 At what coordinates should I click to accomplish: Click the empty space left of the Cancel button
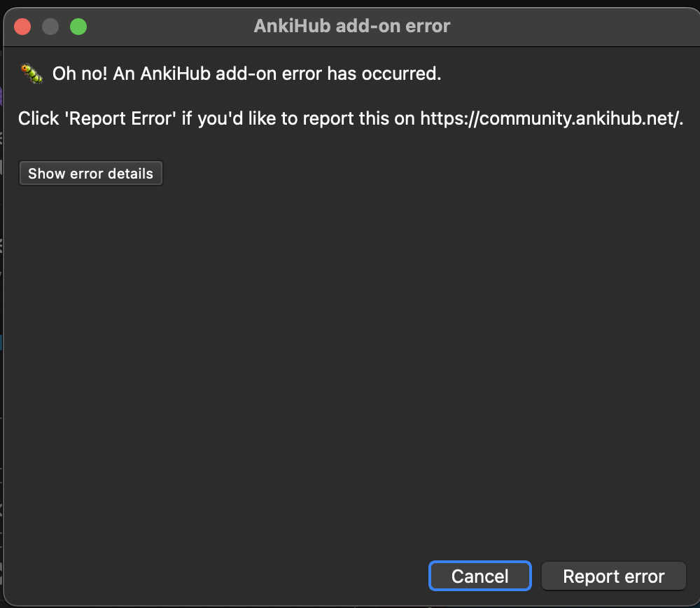click(x=210, y=576)
